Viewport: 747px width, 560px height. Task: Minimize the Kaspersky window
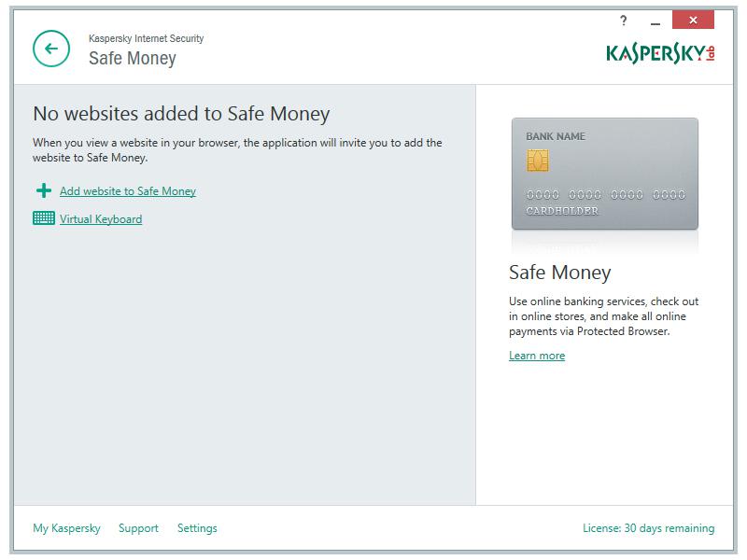(x=655, y=22)
